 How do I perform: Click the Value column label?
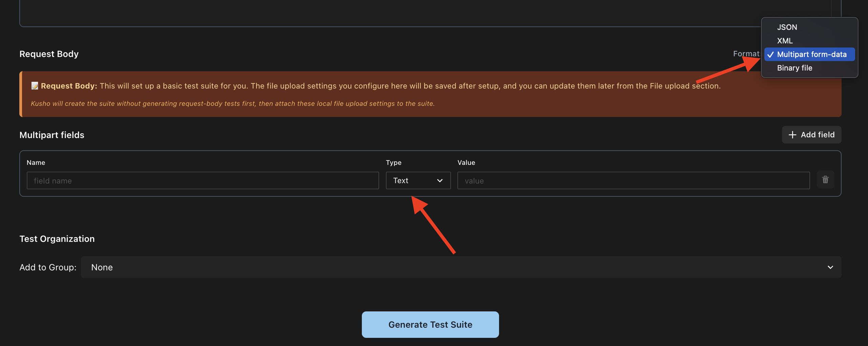pos(466,162)
